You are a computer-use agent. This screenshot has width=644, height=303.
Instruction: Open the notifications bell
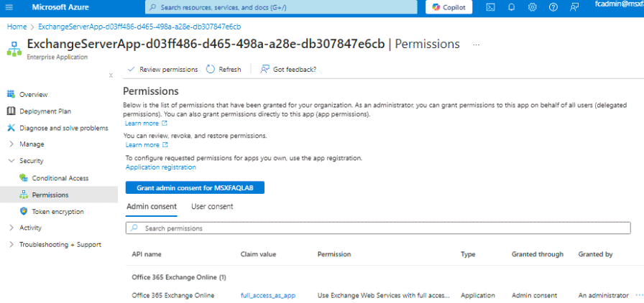coord(511,7)
